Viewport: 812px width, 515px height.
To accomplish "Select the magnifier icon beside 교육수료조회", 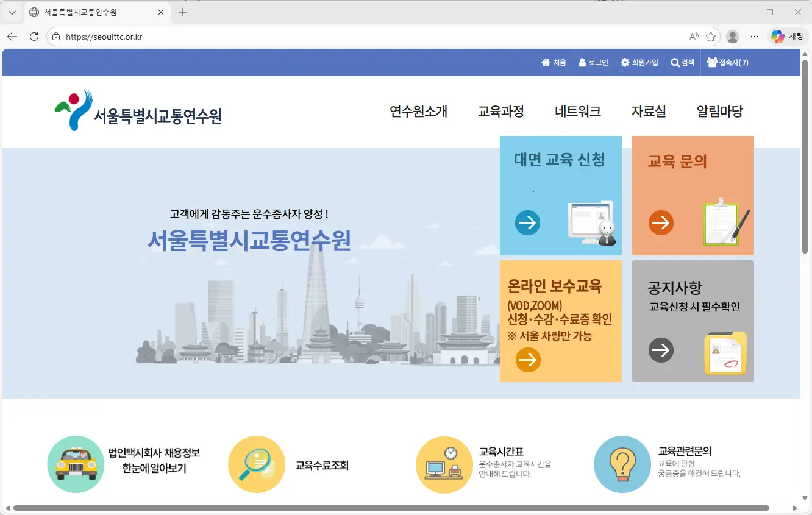I will tap(257, 464).
